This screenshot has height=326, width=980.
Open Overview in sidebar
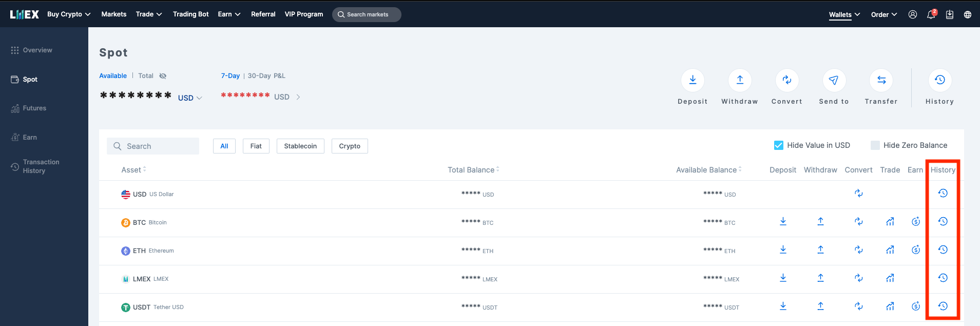[31, 50]
